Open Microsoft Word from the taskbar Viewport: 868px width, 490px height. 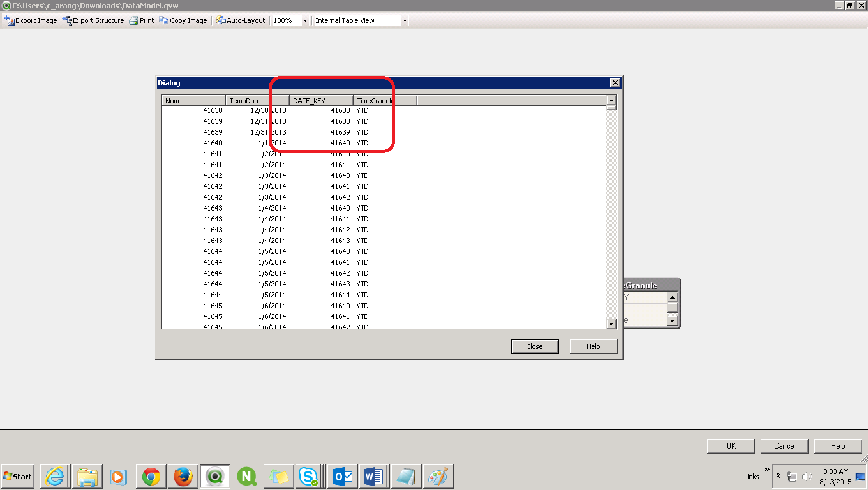373,477
